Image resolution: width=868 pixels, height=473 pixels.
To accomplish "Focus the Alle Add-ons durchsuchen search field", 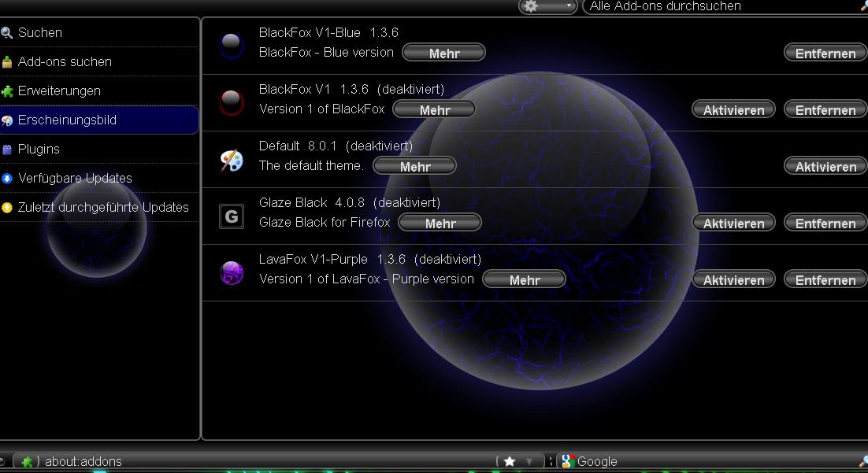I will pos(725,6).
